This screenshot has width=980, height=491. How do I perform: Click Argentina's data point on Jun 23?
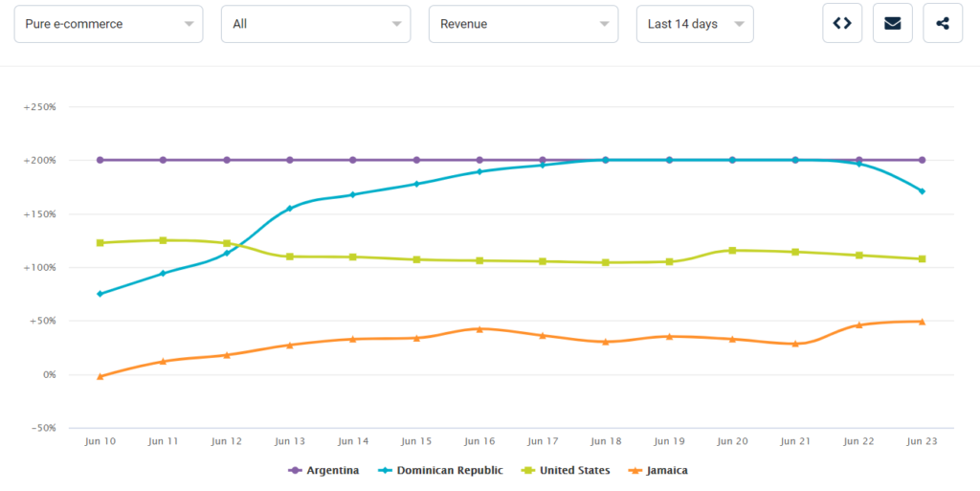click(922, 160)
